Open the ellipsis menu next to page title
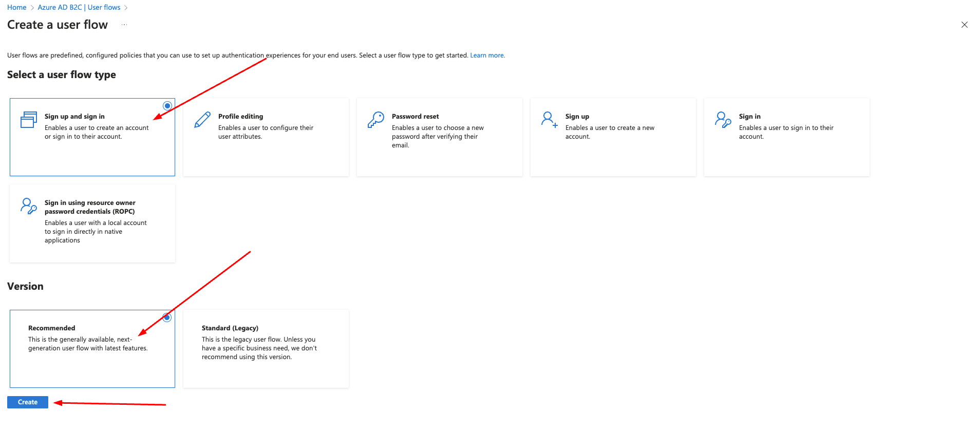Screen dimensions: 980x430 tap(124, 25)
